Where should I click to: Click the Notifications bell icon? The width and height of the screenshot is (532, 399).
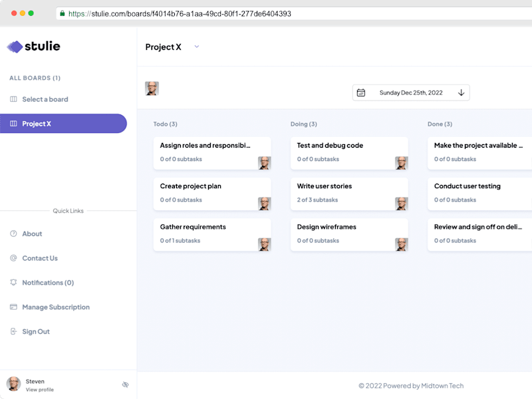13,282
